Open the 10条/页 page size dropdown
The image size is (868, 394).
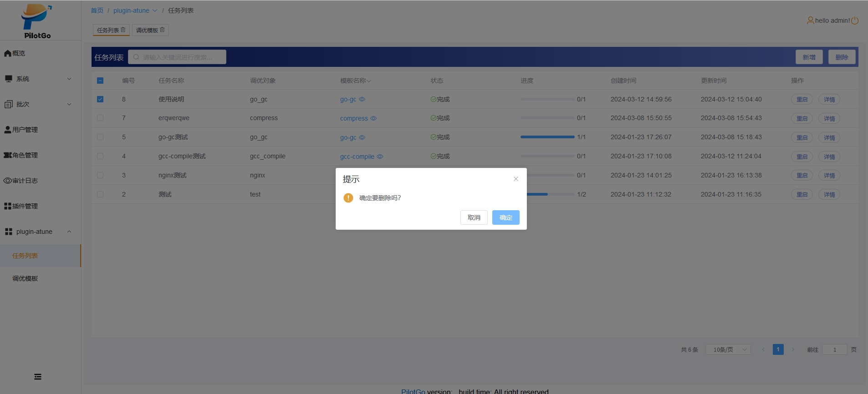pyautogui.click(x=728, y=349)
